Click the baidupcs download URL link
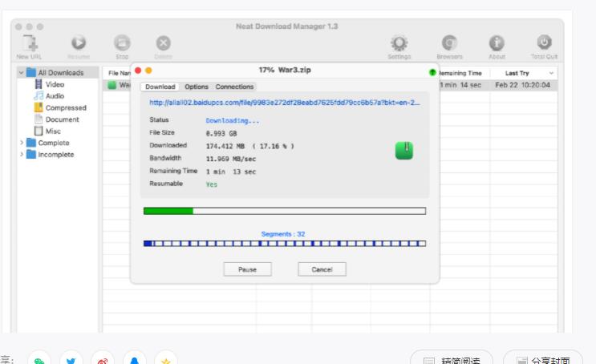This screenshot has height=364, width=596. (x=285, y=103)
